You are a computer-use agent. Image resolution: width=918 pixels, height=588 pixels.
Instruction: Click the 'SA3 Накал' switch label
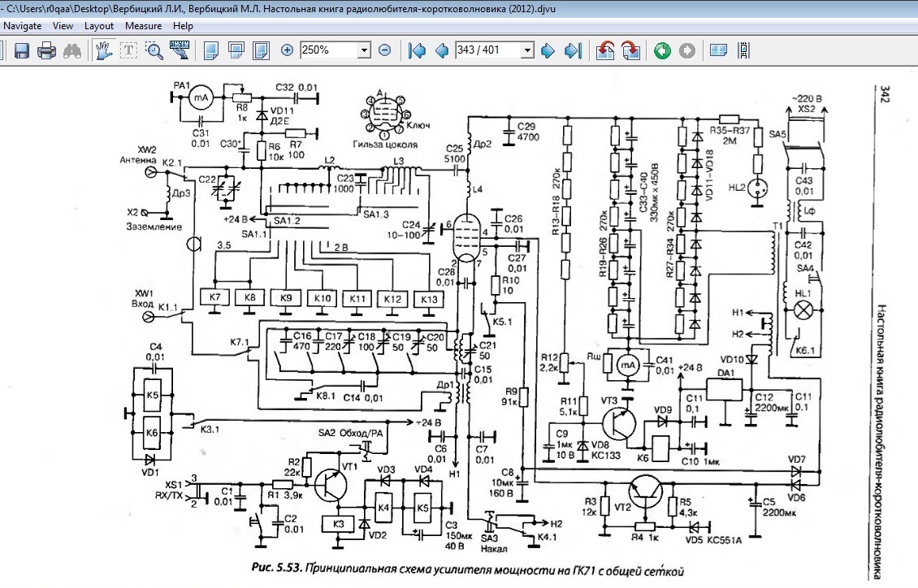pyautogui.click(x=493, y=543)
